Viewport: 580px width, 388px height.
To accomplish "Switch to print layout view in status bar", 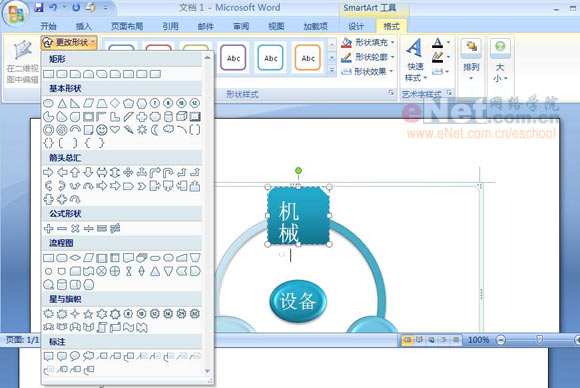I will 407,340.
